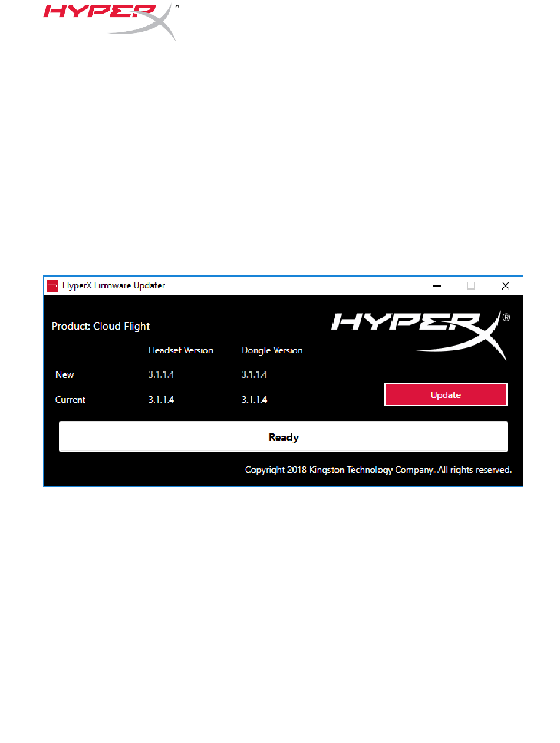Select the New headset version 3.1.1.4
This screenshot has height=743, width=560.
point(162,375)
